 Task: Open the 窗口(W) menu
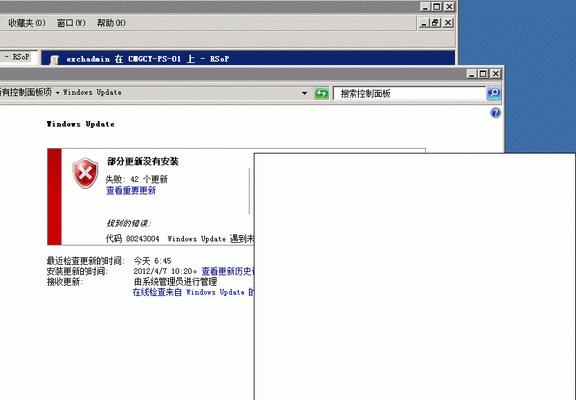click(x=71, y=23)
